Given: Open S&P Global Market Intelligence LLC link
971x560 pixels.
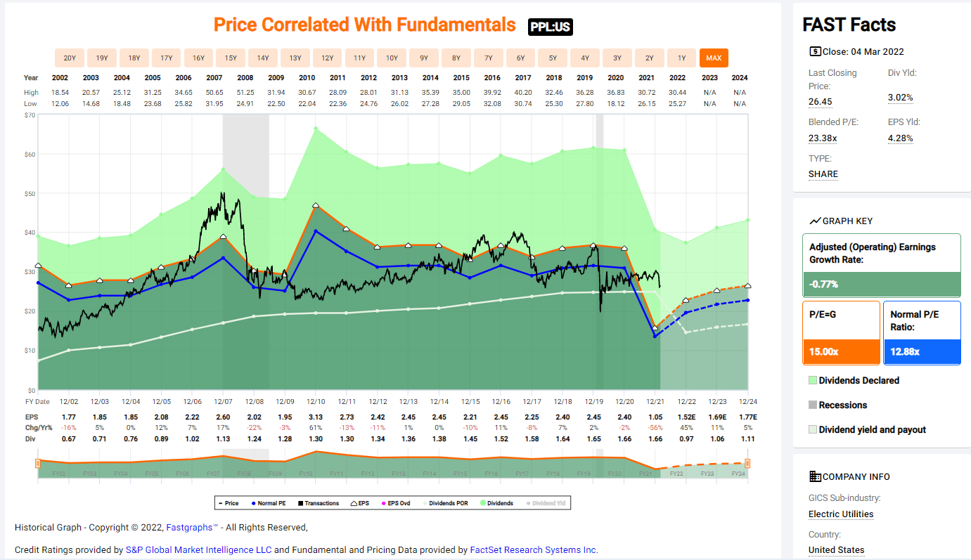Looking at the screenshot, I should coord(198,550).
